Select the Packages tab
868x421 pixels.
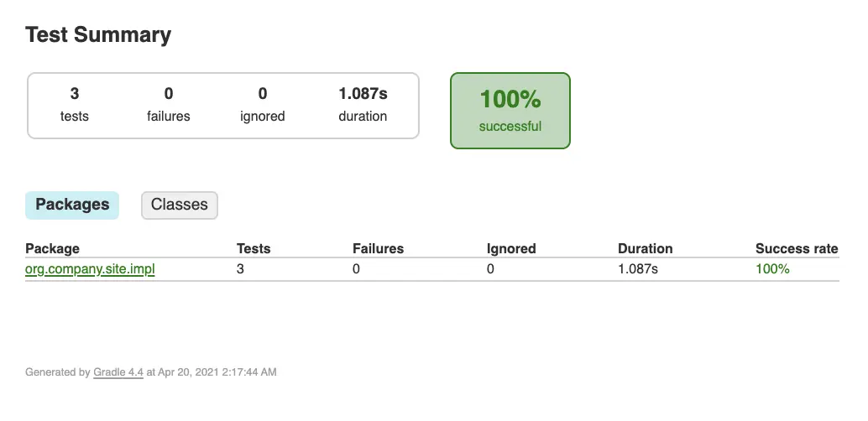coord(72,205)
